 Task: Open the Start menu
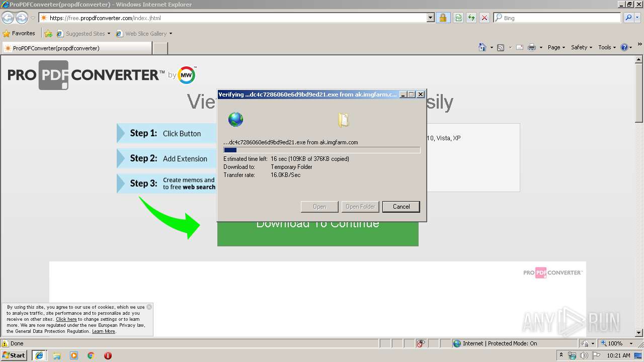pyautogui.click(x=14, y=355)
